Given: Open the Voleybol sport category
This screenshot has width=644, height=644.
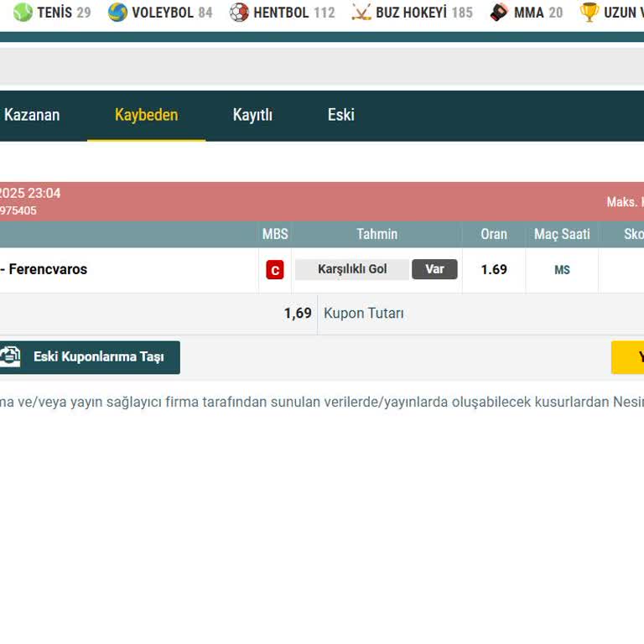Looking at the screenshot, I should click(x=160, y=13).
